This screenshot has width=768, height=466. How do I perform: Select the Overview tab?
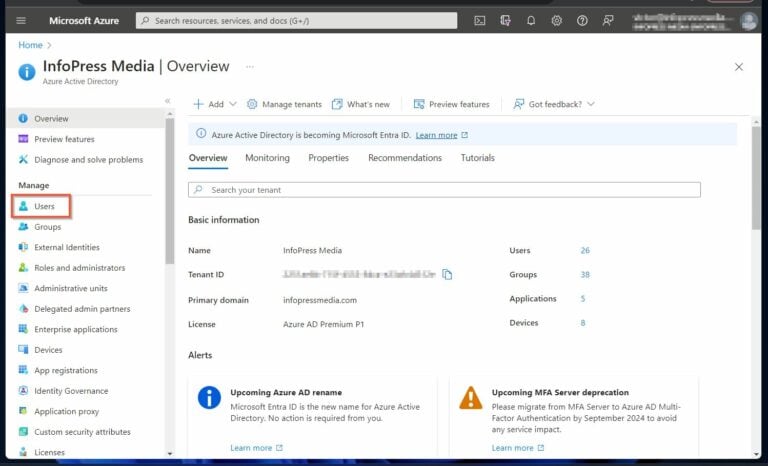pyautogui.click(x=208, y=158)
